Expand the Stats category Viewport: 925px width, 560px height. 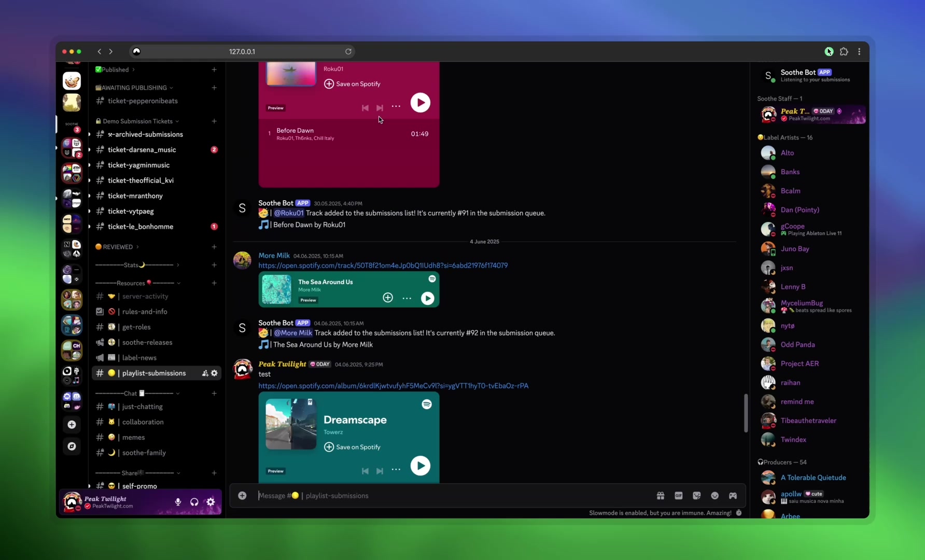(x=137, y=265)
